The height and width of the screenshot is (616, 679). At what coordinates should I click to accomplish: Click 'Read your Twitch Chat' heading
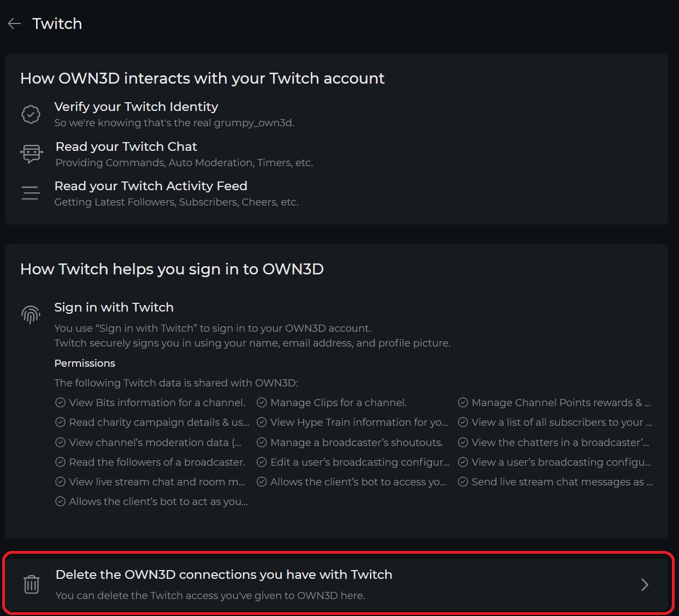pos(126,146)
